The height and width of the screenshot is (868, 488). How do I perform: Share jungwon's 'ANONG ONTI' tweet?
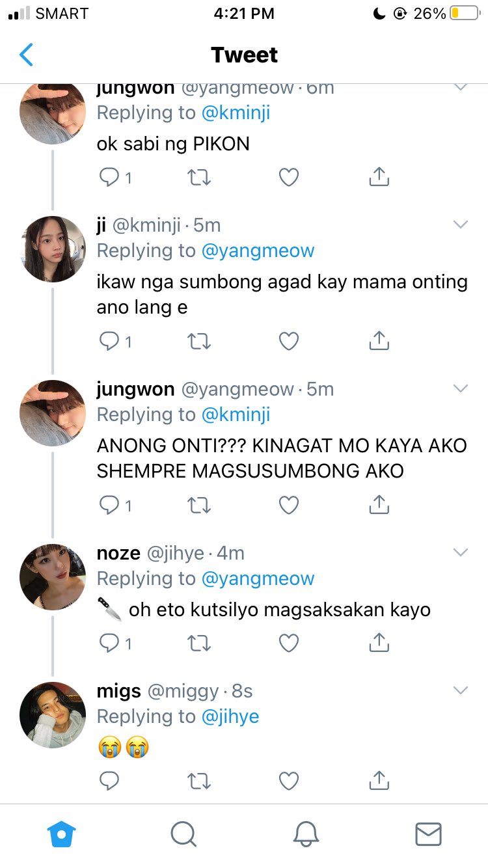coord(379,504)
